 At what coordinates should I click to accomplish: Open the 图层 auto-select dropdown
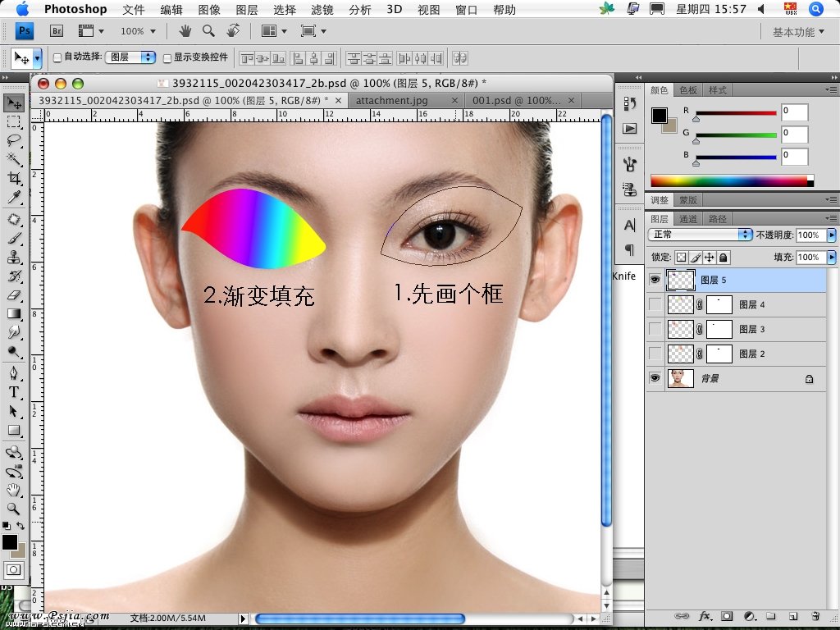click(130, 57)
